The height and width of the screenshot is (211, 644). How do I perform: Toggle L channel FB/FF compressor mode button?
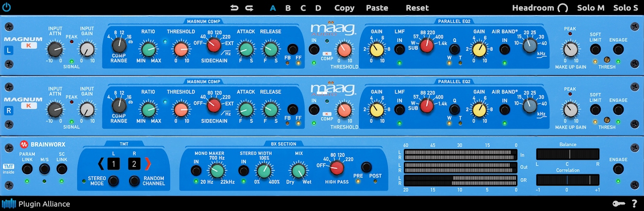pos(292,49)
